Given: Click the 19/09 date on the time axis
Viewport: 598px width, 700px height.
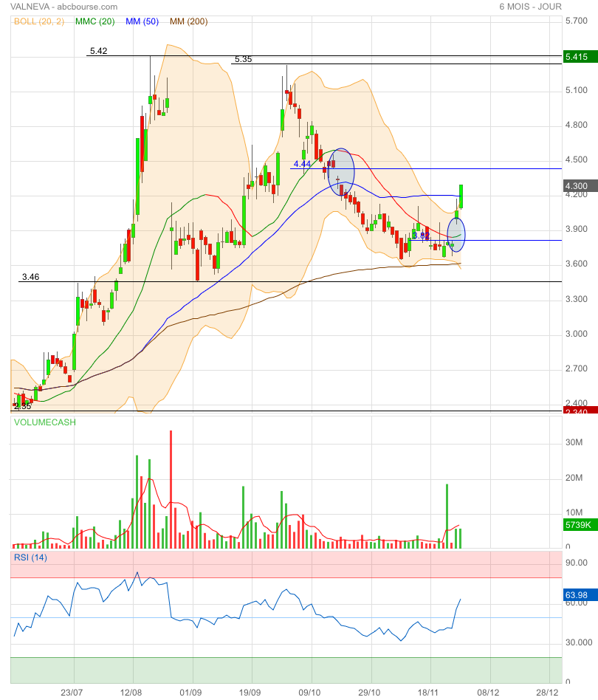Looking at the screenshot, I should coord(251,693).
